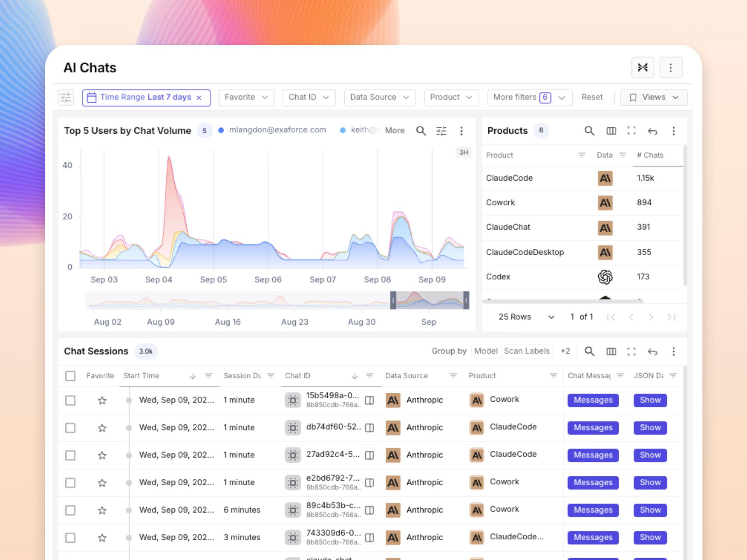Check the 15b5498a session row
Screen dimensions: 747x560
pos(70,400)
